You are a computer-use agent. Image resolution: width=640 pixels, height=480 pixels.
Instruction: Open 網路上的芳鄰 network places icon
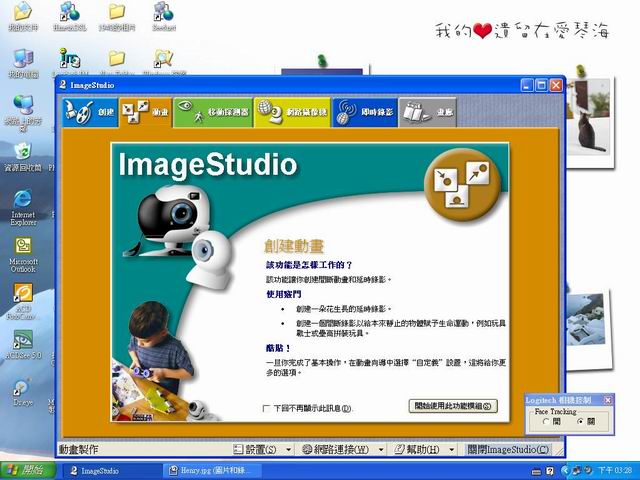point(23,113)
